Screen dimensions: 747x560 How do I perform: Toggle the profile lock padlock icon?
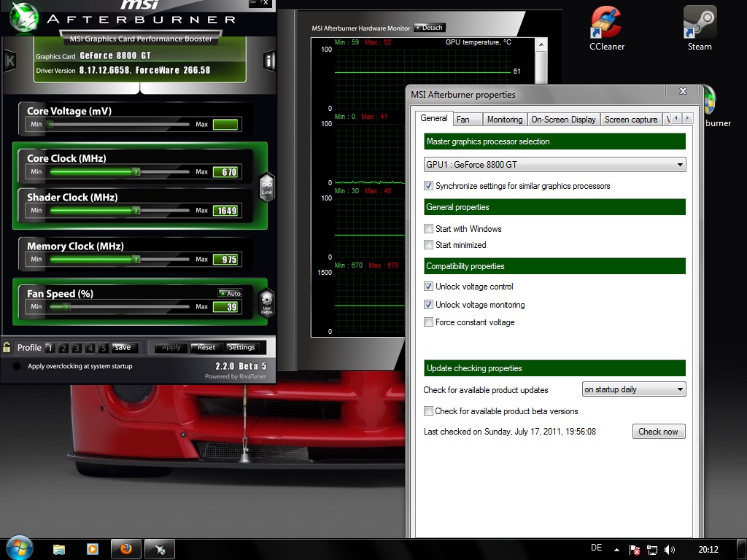(6, 346)
